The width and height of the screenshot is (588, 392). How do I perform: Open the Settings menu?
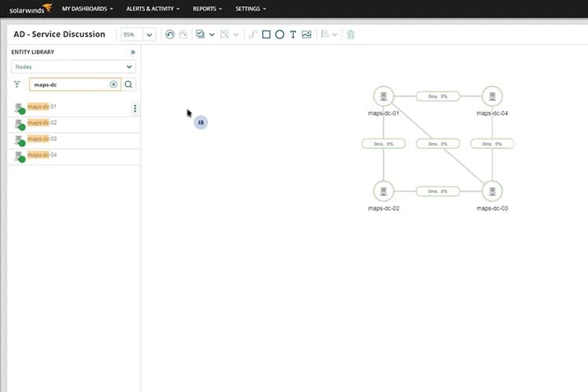tap(250, 9)
